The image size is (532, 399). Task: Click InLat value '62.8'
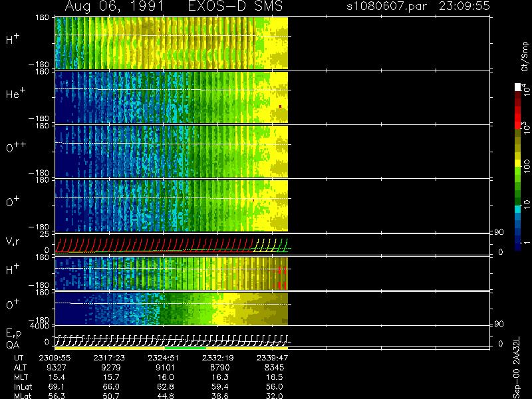pyautogui.click(x=166, y=386)
